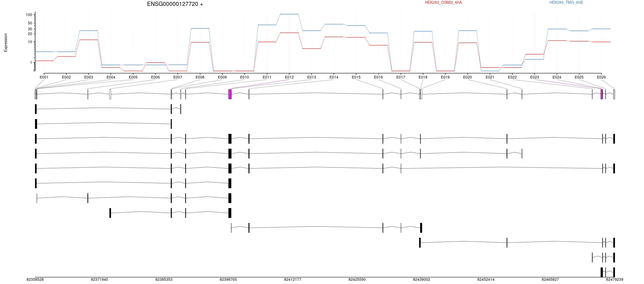644x284 pixels.
Task: Click genomic coordinate 82465827
Action: [x=550, y=280]
